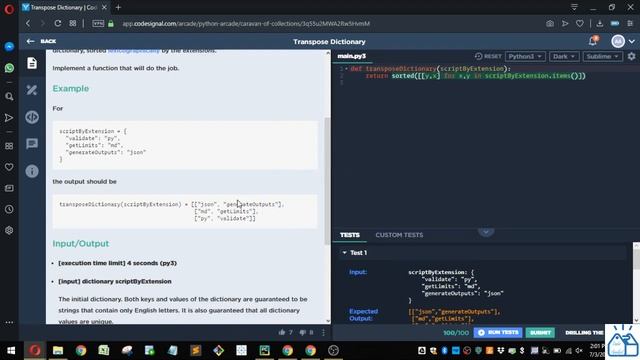Screen dimensions: 640x360
Task: Collapse tests panel with chevron handle
Action: 486,232
